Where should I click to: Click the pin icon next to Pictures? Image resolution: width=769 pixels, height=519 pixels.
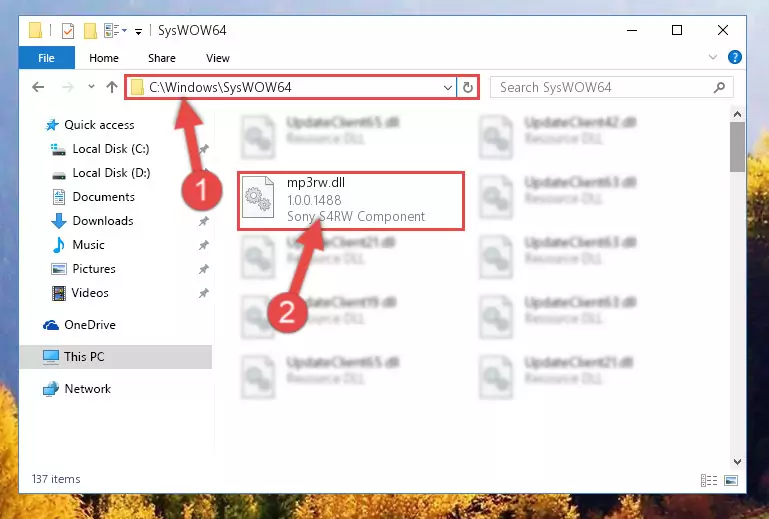[204, 269]
